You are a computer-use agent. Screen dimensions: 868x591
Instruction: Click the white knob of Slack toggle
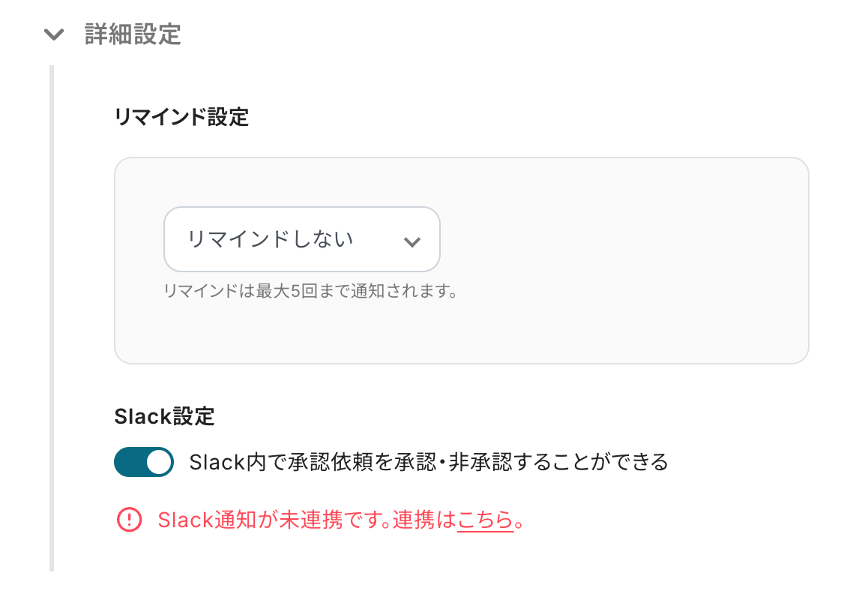click(158, 462)
